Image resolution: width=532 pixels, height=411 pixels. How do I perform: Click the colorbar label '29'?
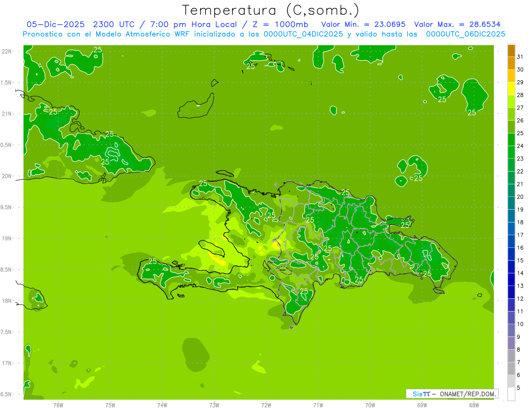(520, 82)
